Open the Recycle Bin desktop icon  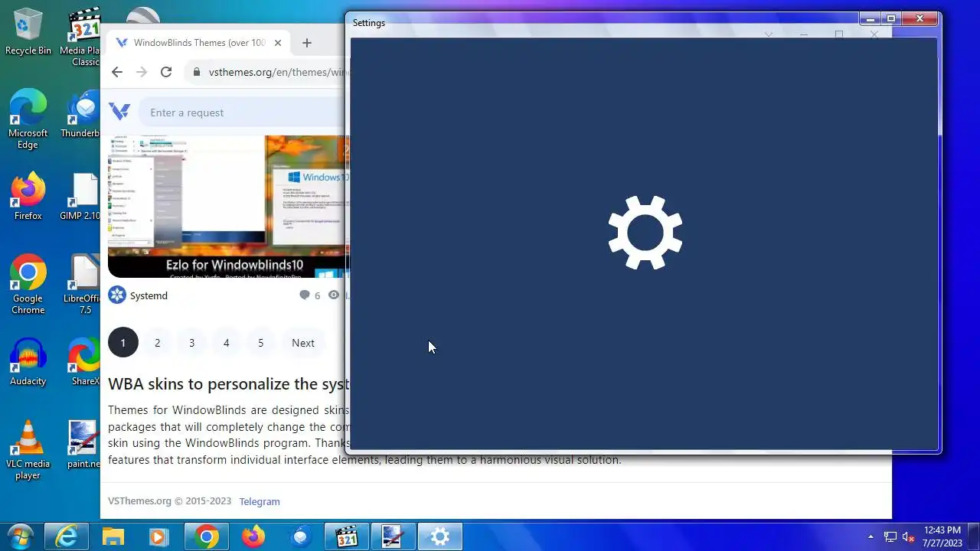[28, 31]
